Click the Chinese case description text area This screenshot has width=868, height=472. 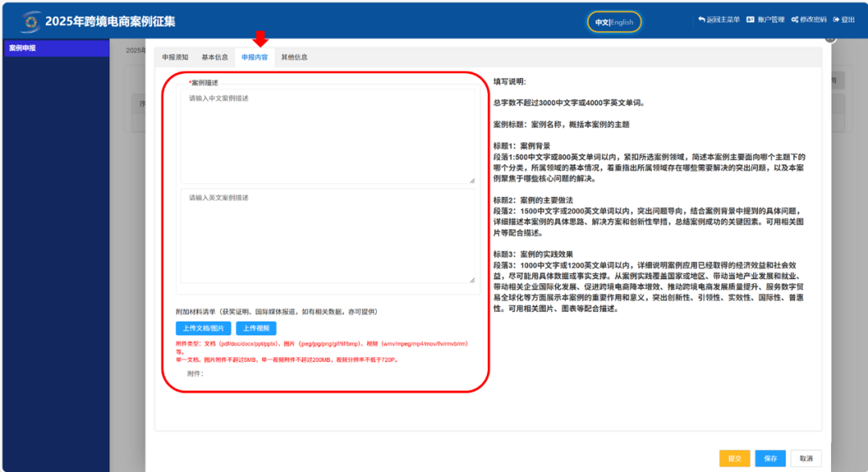click(x=328, y=136)
